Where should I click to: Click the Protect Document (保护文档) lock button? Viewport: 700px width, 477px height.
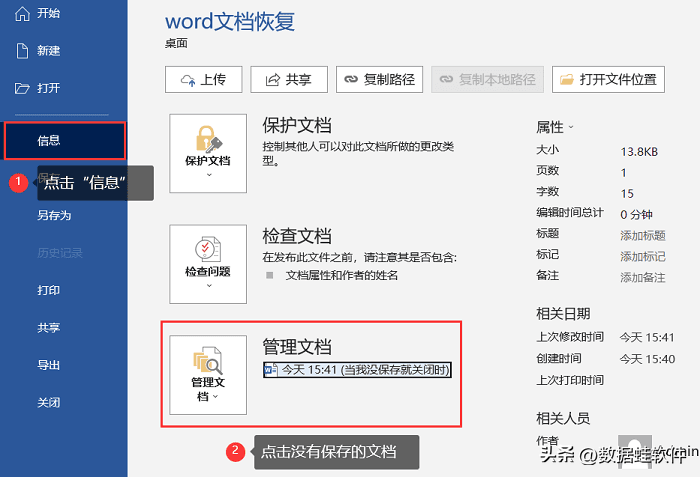tap(208, 150)
